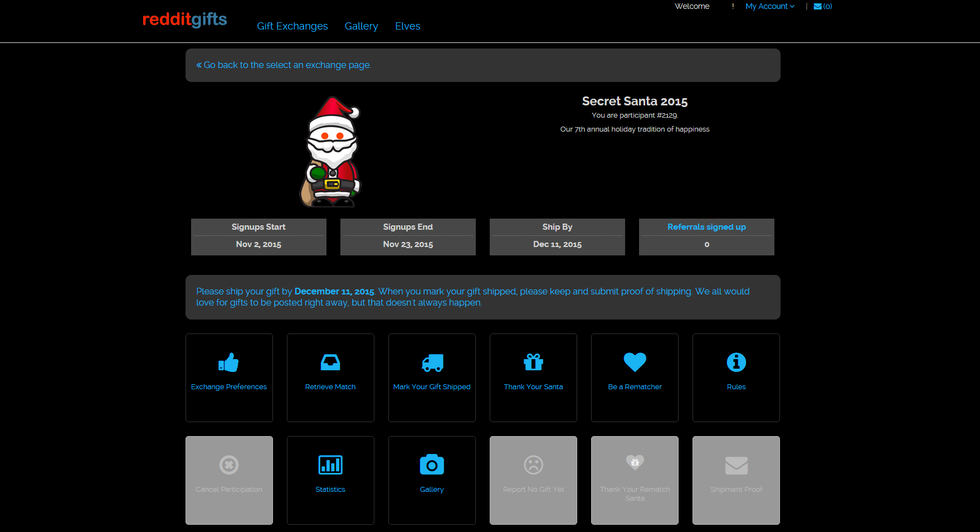Click the X circle Cancel Participation icon
980x532 pixels.
point(229,465)
